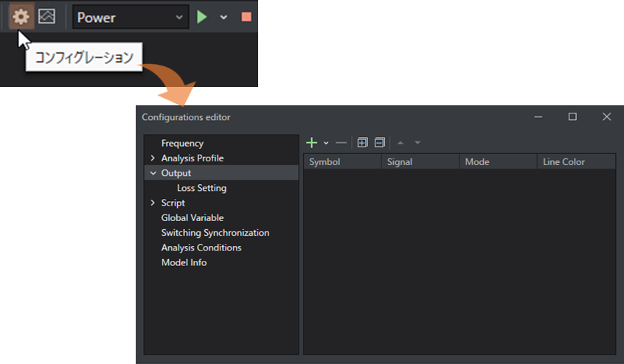Image resolution: width=624 pixels, height=364 pixels.
Task: Click the Symbol column header
Action: (342, 161)
